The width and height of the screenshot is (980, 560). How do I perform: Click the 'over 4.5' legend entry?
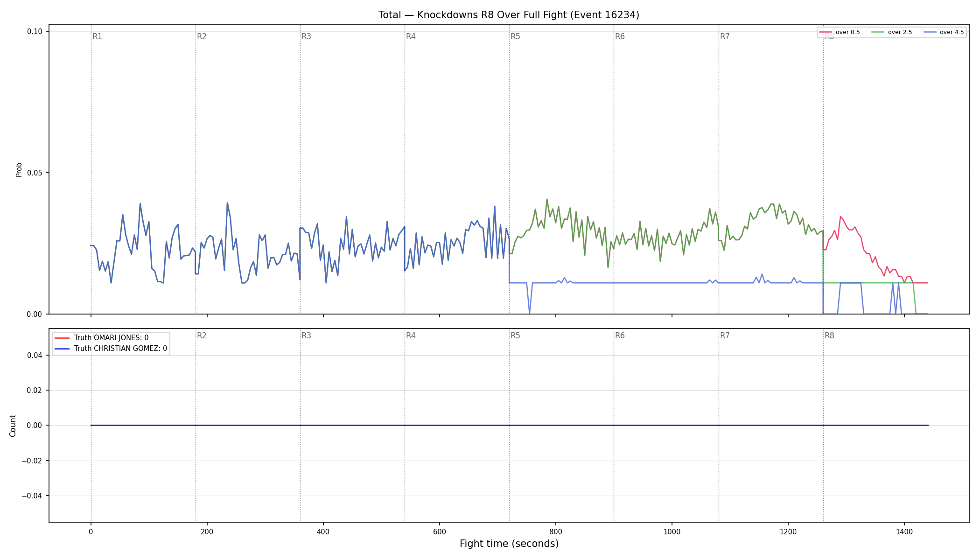(x=944, y=32)
